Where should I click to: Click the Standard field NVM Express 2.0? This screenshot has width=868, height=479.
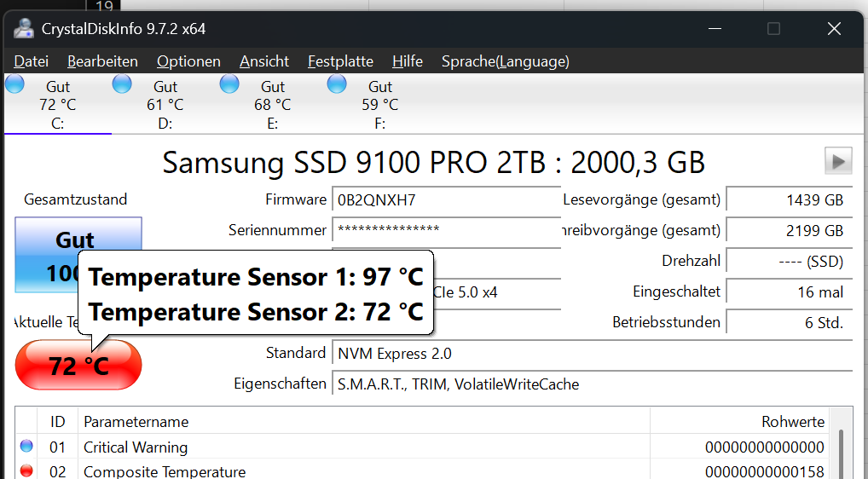click(593, 354)
